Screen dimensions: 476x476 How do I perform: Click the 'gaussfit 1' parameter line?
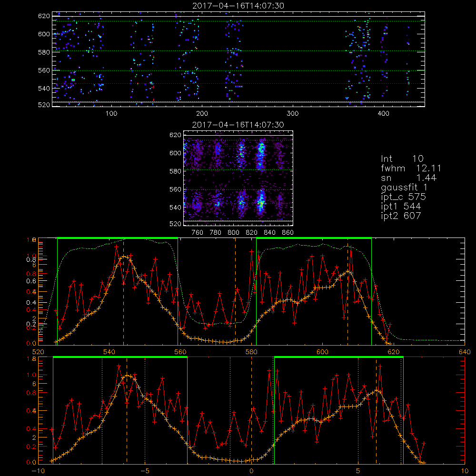pyautogui.click(x=404, y=187)
